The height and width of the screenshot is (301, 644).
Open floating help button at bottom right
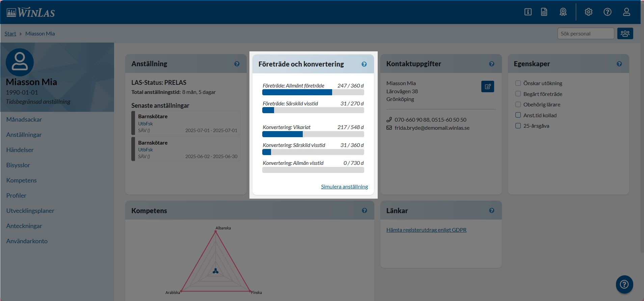[624, 284]
